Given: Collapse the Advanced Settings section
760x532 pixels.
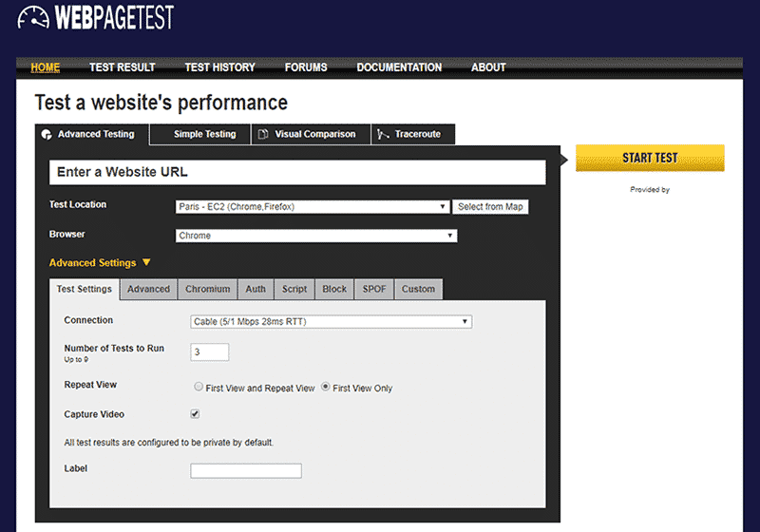Looking at the screenshot, I should click(x=100, y=263).
